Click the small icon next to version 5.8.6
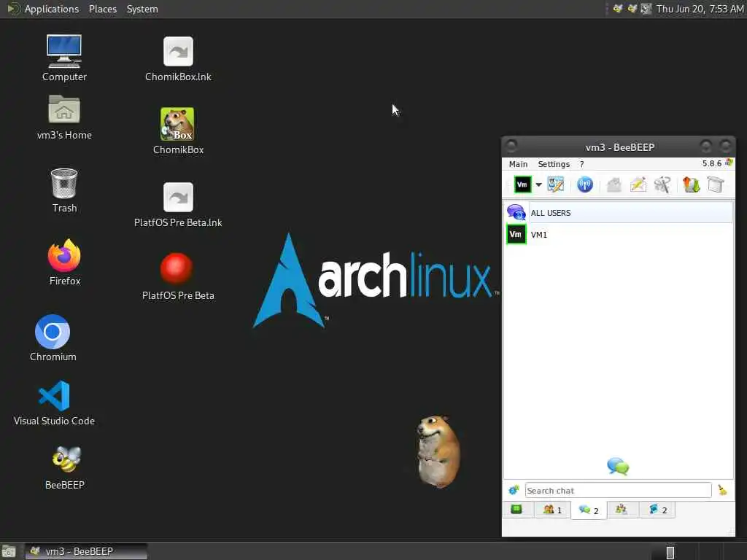The width and height of the screenshot is (747, 560). click(729, 163)
